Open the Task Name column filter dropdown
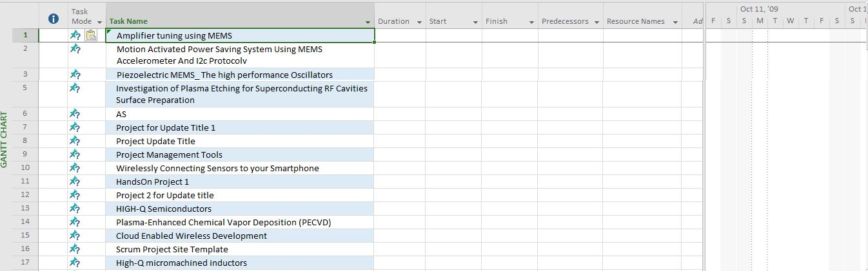This screenshot has height=271, width=868. (x=368, y=22)
